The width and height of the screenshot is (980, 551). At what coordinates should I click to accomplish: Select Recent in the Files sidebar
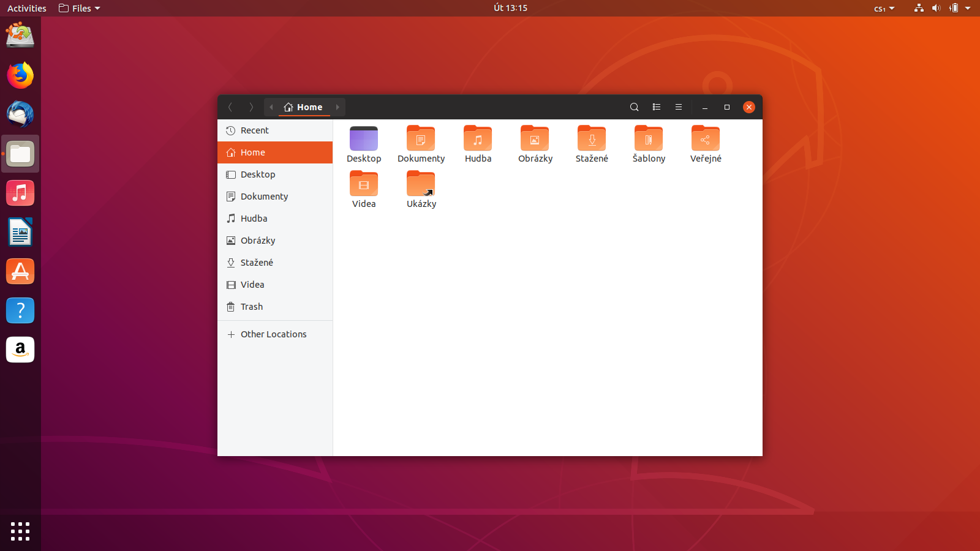coord(254,130)
